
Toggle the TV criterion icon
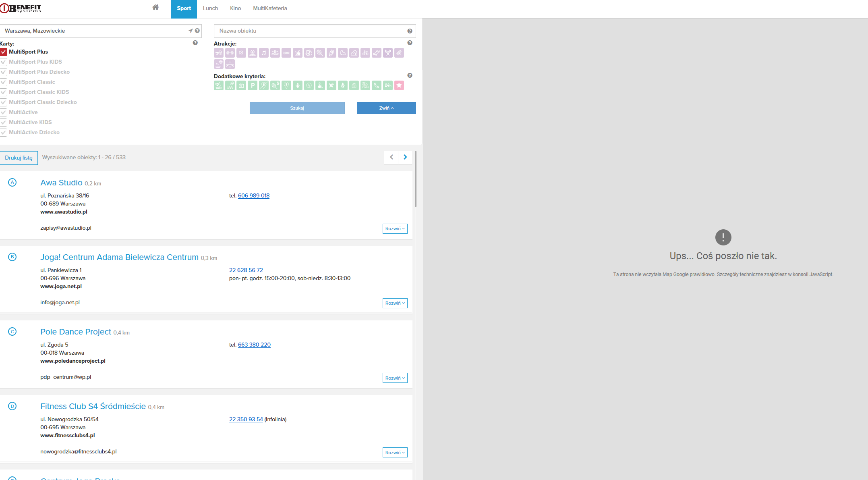click(x=241, y=85)
